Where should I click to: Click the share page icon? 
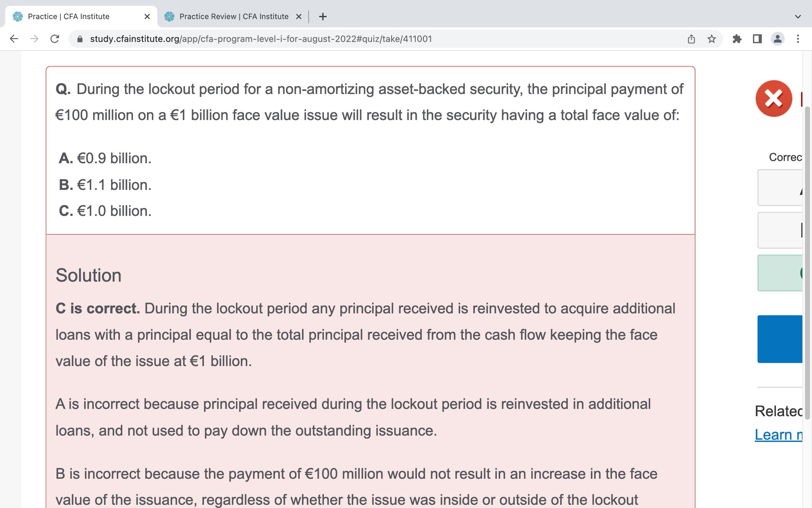pyautogui.click(x=691, y=39)
